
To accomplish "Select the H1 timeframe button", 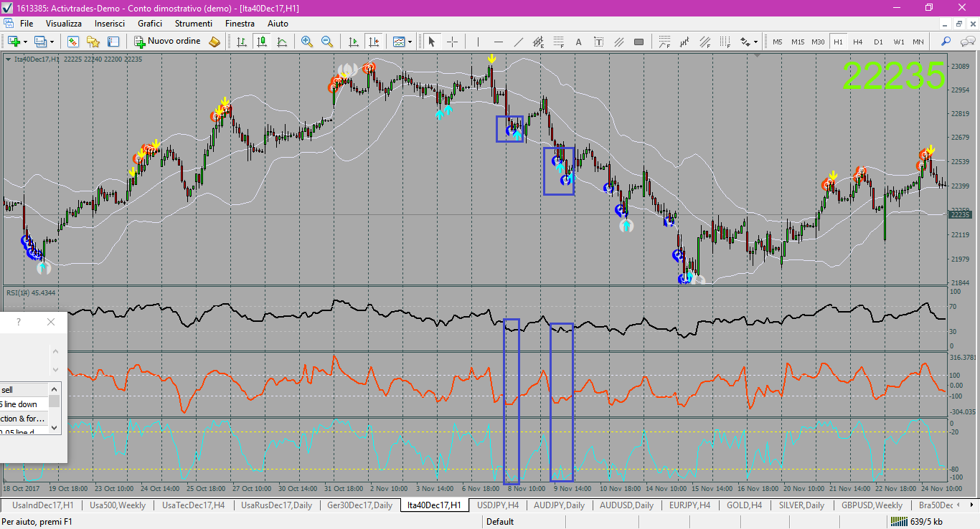I will 838,42.
